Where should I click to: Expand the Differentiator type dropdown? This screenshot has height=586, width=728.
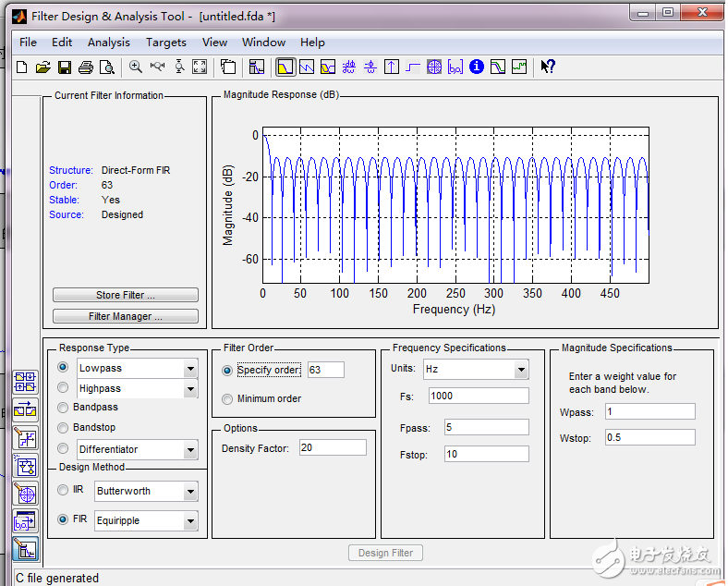point(190,450)
